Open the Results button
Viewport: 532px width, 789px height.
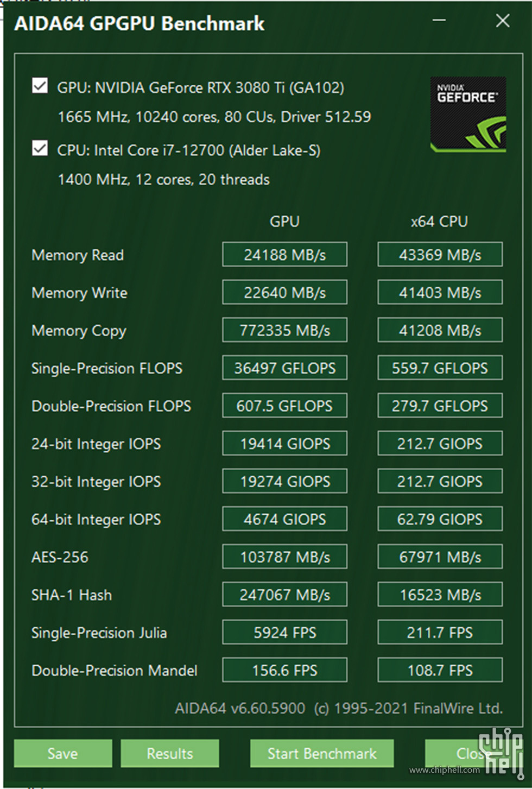170,753
